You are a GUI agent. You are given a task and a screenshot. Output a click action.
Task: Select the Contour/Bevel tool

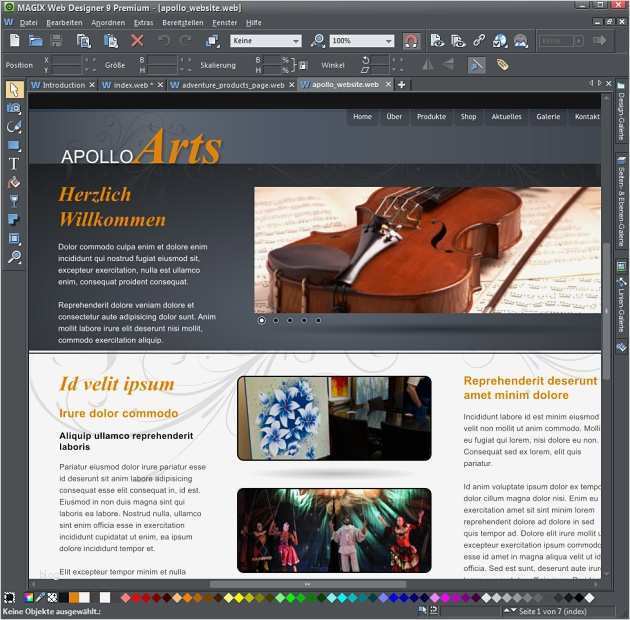(x=14, y=238)
